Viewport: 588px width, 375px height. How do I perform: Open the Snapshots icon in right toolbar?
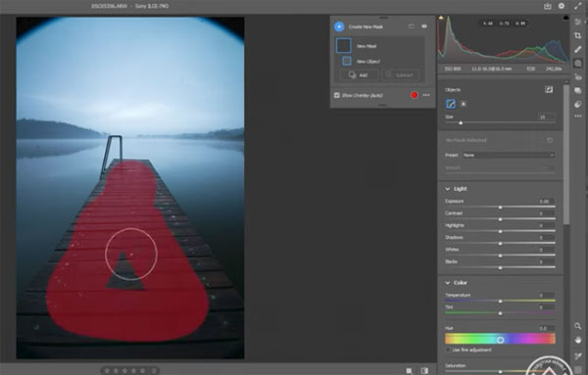(x=578, y=91)
